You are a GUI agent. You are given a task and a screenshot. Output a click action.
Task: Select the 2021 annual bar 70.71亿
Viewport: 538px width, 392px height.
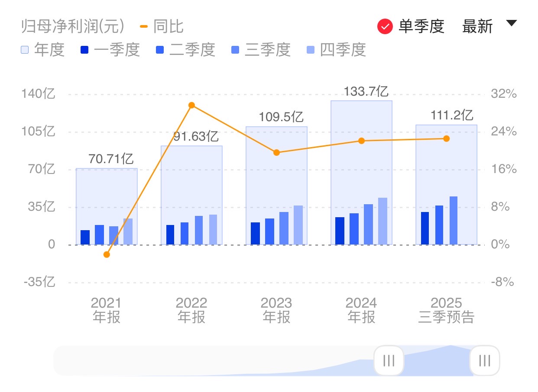107,207
